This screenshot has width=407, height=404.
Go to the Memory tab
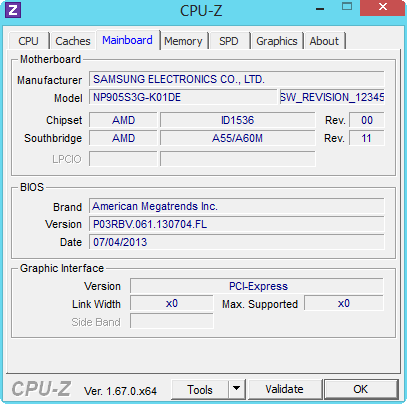[183, 41]
